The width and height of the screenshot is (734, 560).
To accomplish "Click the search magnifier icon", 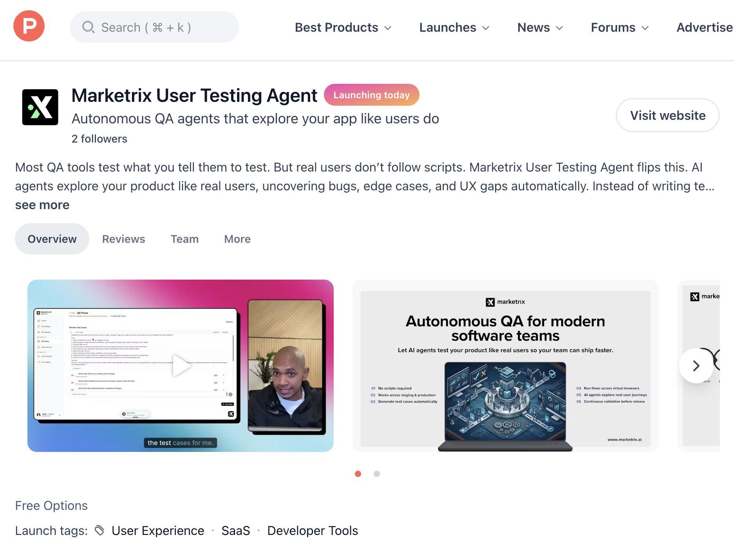I will click(88, 27).
